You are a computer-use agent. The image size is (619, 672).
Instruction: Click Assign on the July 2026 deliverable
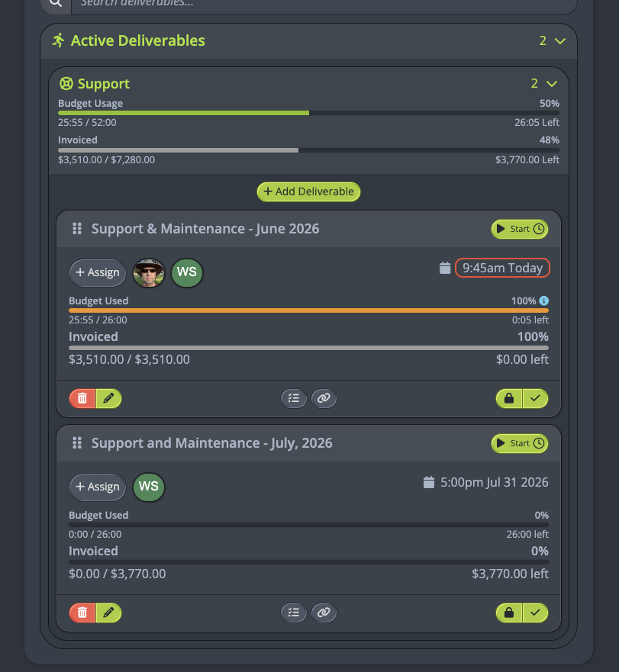coord(98,487)
